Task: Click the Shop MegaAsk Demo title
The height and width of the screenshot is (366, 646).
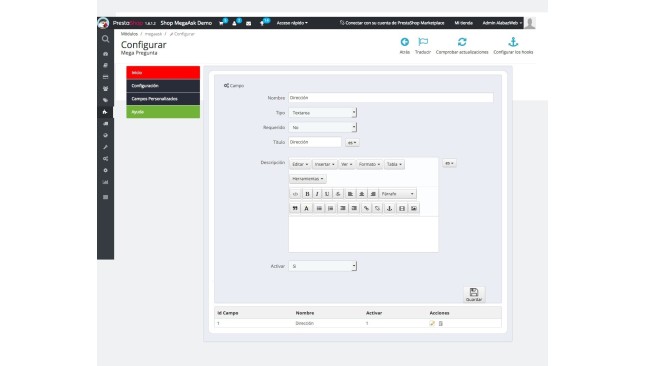Action: [186, 23]
